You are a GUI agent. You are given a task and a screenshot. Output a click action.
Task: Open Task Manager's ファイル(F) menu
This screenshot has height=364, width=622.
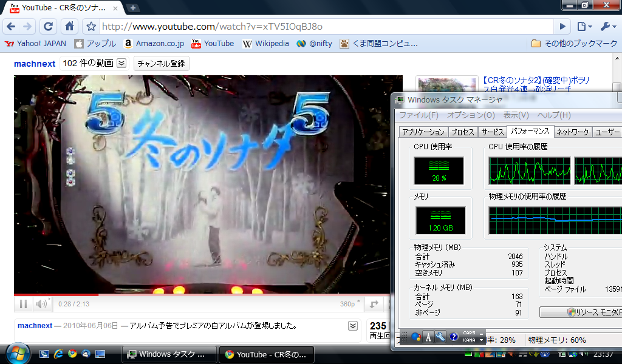[x=419, y=115]
